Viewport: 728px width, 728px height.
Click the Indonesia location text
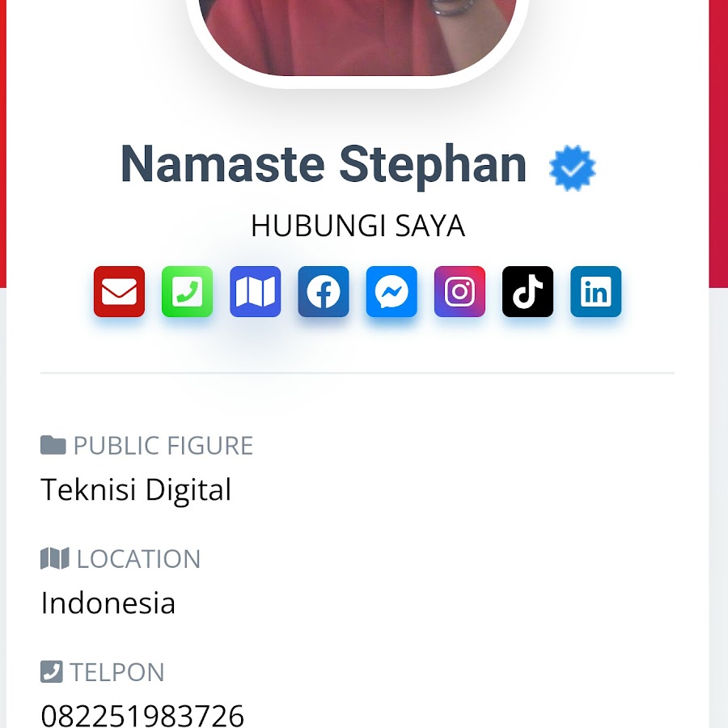(x=108, y=603)
